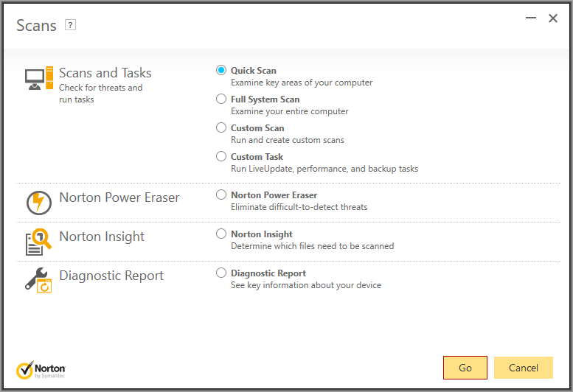
Task: Choose the Custom Scan radio button
Action: click(x=221, y=127)
